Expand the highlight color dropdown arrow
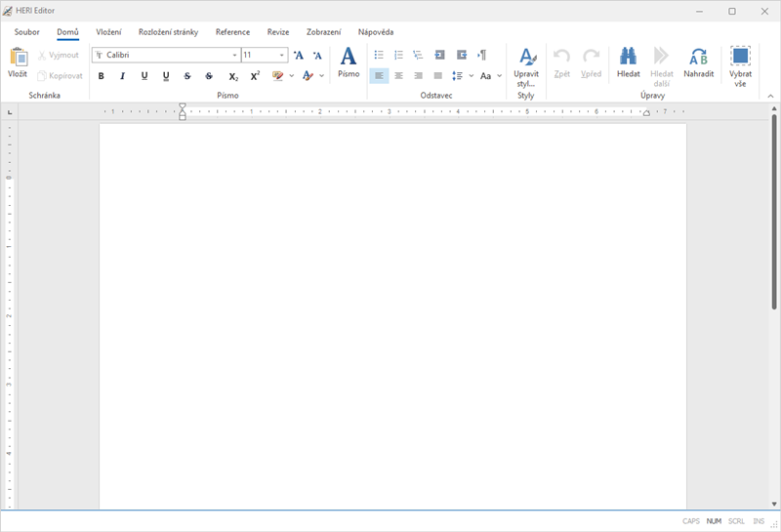 click(291, 76)
